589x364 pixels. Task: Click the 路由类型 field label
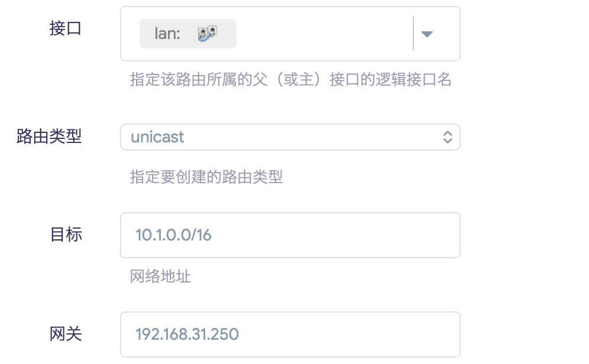pos(49,137)
